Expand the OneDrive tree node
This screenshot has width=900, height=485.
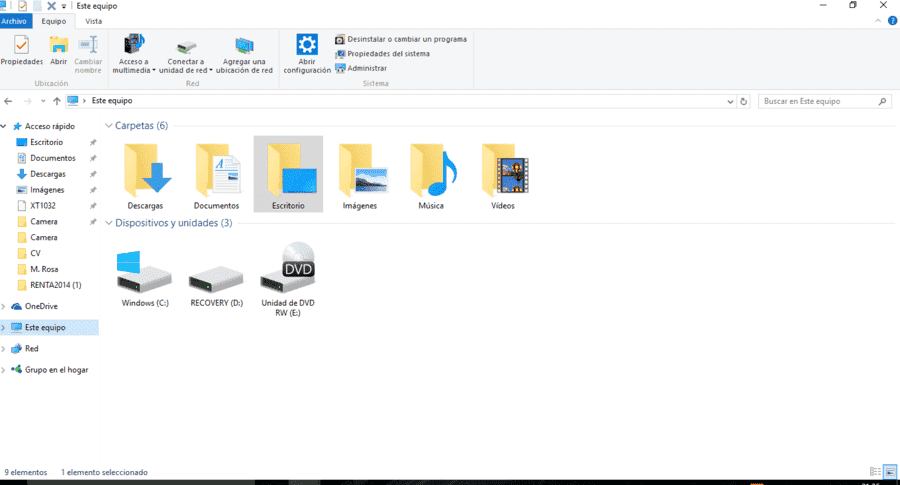[3, 306]
